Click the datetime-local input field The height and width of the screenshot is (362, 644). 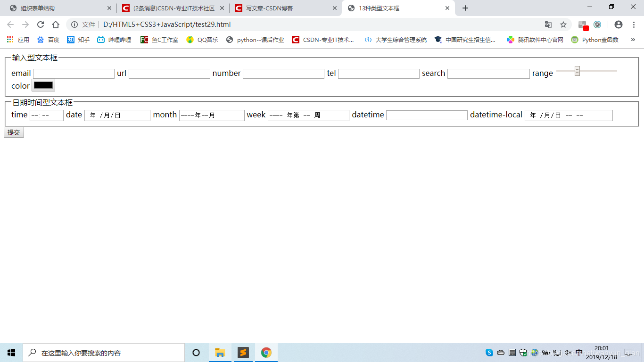point(569,115)
